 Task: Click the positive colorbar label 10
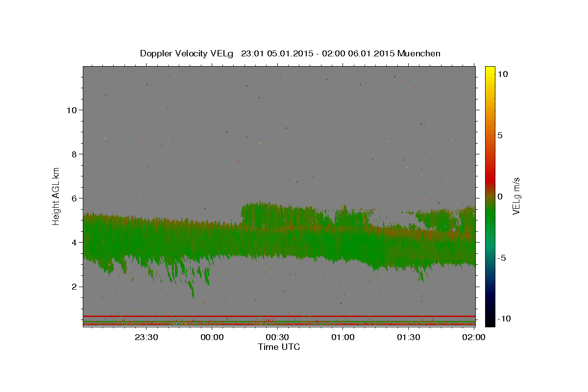502,74
